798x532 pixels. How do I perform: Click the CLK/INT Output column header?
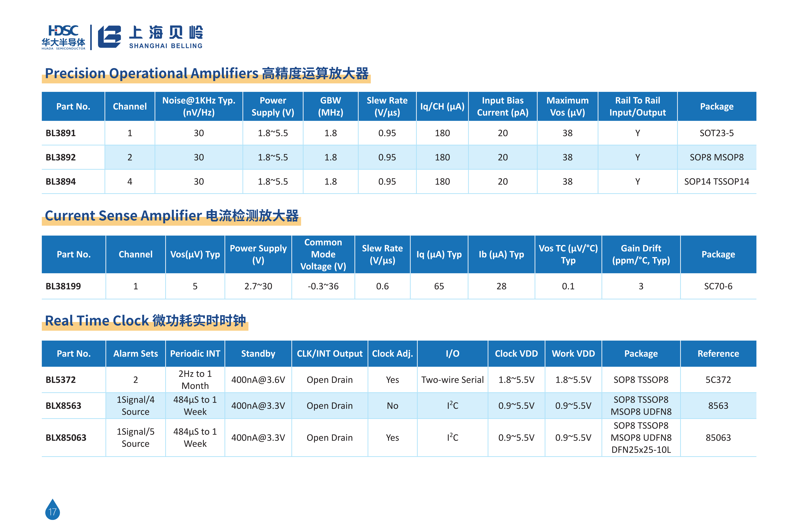330,353
